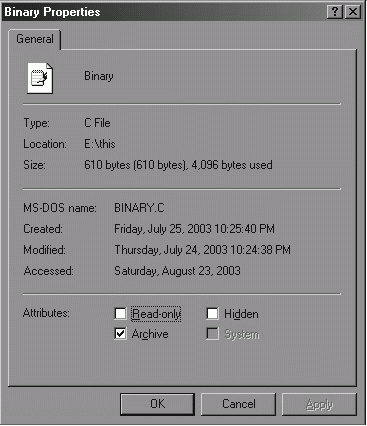
Task: Click the 'Modified:' label
Action: (44, 250)
